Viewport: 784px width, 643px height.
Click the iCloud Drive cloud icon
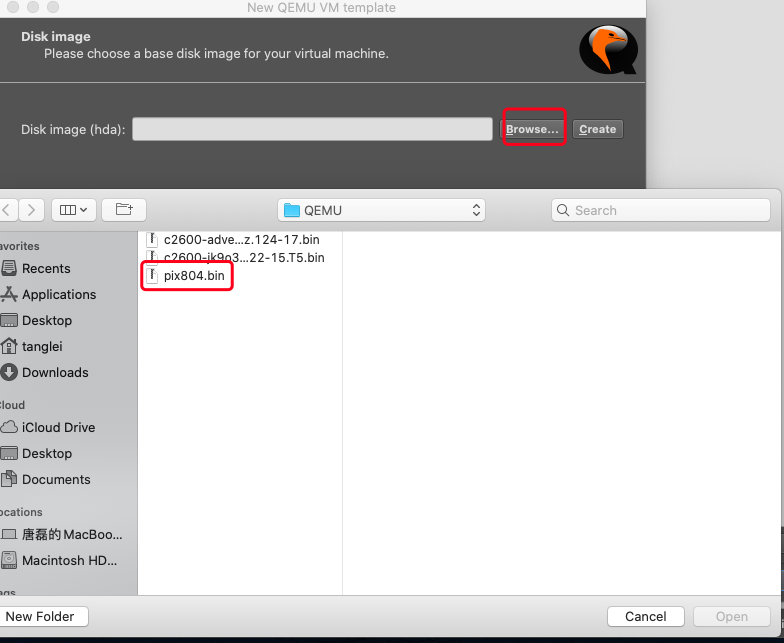click(9, 427)
